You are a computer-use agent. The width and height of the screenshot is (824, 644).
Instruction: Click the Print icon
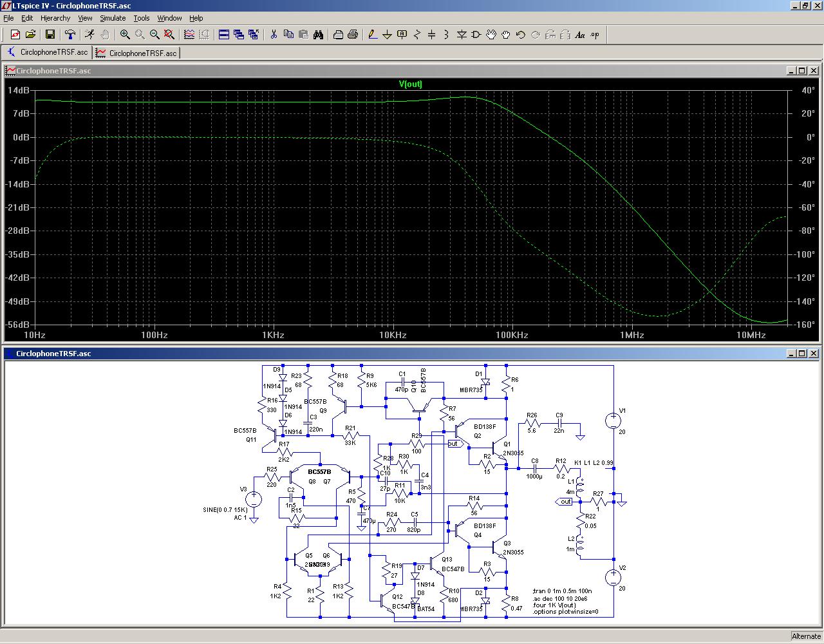click(x=353, y=35)
